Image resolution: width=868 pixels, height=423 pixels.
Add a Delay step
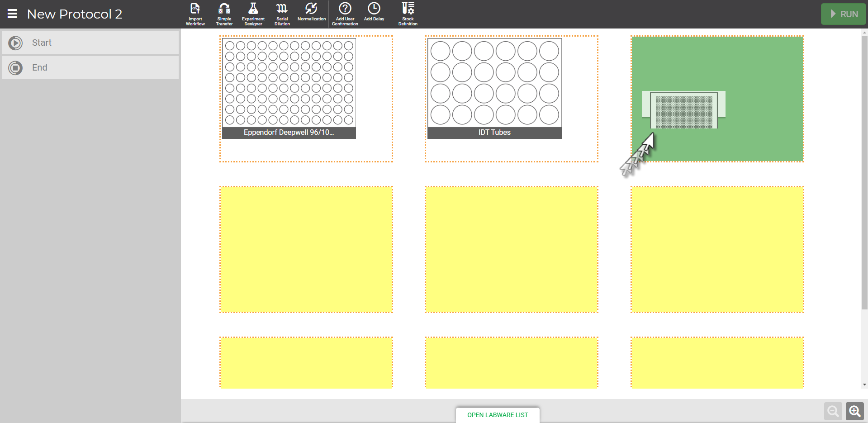pos(374,12)
